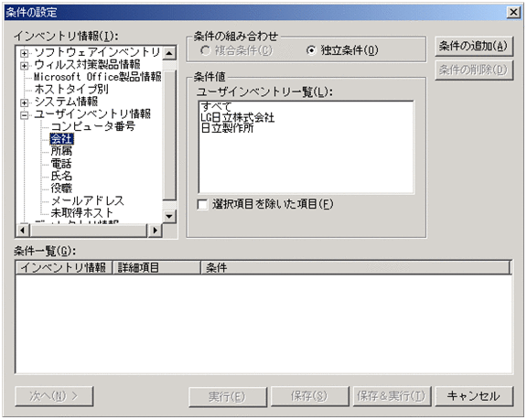Click the 条件の追加 button

coord(474,46)
